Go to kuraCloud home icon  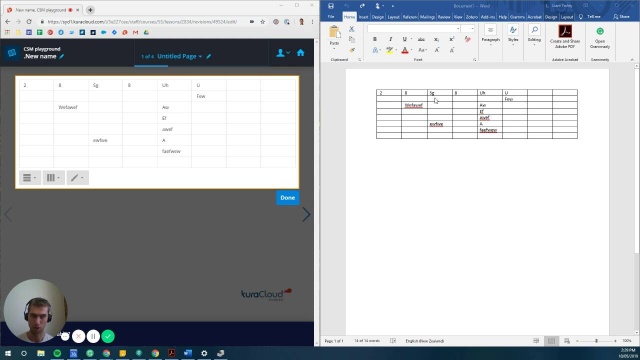[300, 53]
